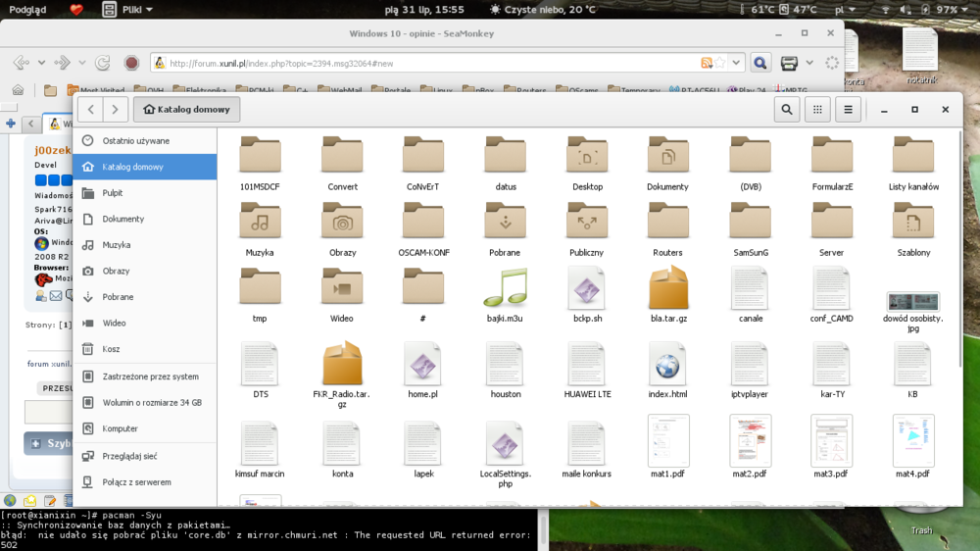The height and width of the screenshot is (551, 980).
Task: Select Ostatnio używane in sidebar
Action: [x=135, y=141]
